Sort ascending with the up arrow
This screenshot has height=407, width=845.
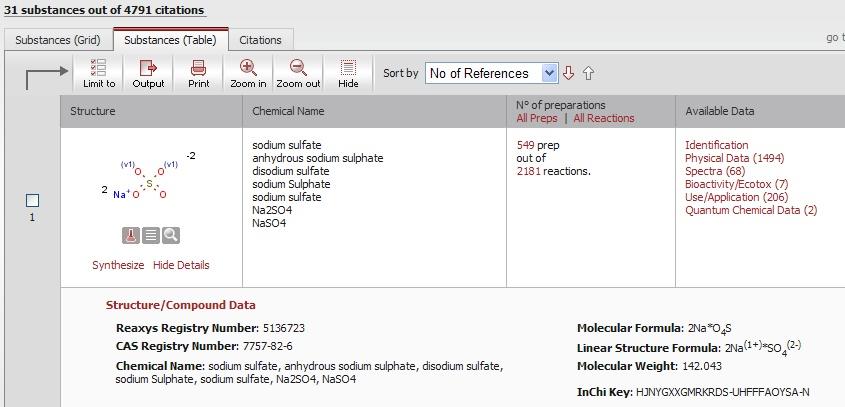(588, 73)
